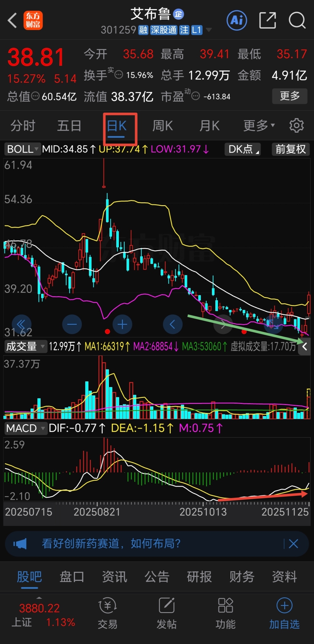Select the 财务 tab

coord(242,577)
